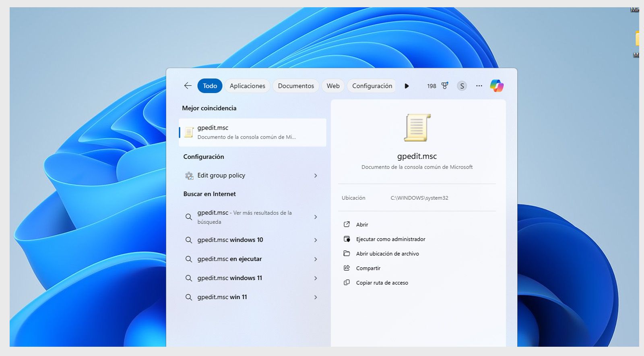Click the folder icon for Abrir ubicación de archivo
Viewport: 644px width, 356px height.
pyautogui.click(x=347, y=253)
